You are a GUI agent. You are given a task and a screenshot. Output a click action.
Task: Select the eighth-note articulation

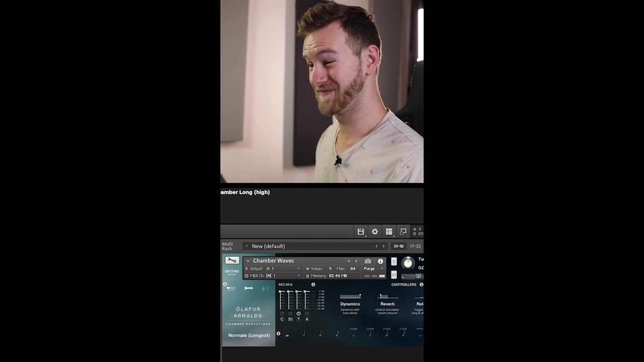337,333
